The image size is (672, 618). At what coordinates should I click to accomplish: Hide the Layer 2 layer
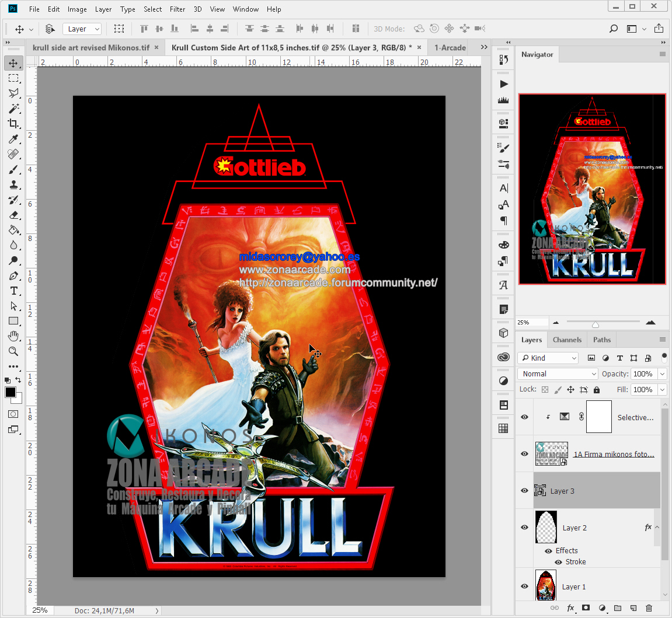pyautogui.click(x=524, y=527)
